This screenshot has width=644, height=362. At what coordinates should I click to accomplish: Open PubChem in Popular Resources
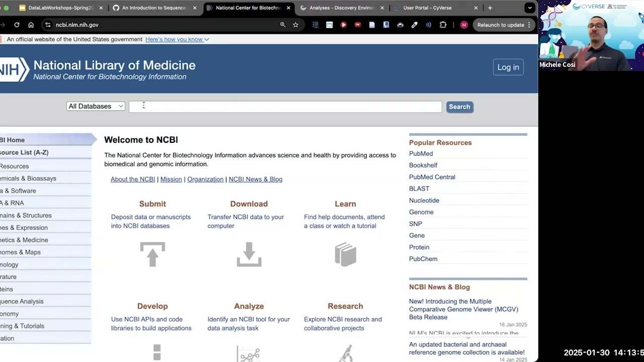[423, 259]
